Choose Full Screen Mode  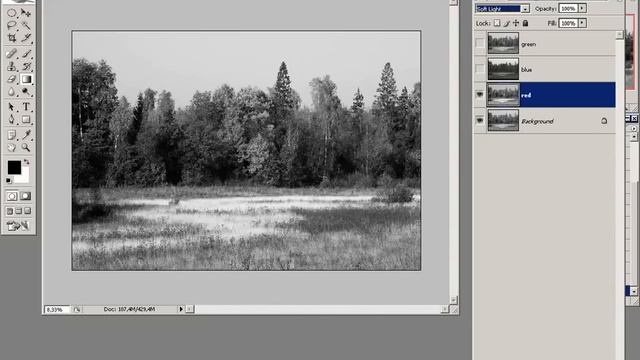pos(27,211)
